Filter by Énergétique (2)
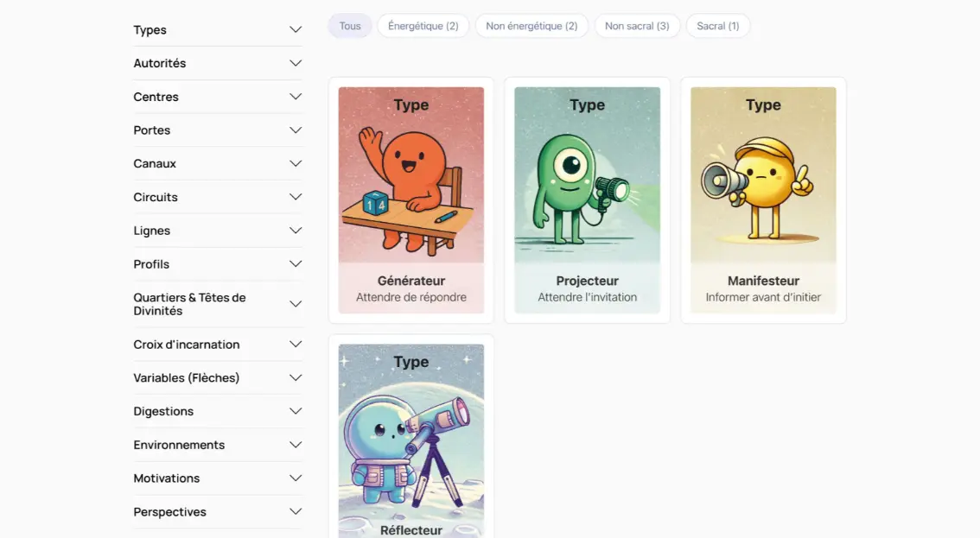This screenshot has width=980, height=538. pos(423,26)
